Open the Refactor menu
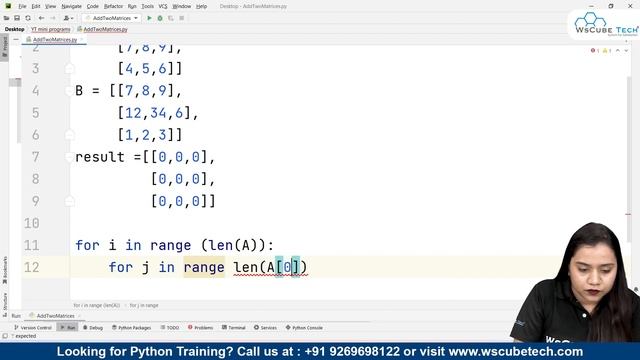 (x=113, y=6)
